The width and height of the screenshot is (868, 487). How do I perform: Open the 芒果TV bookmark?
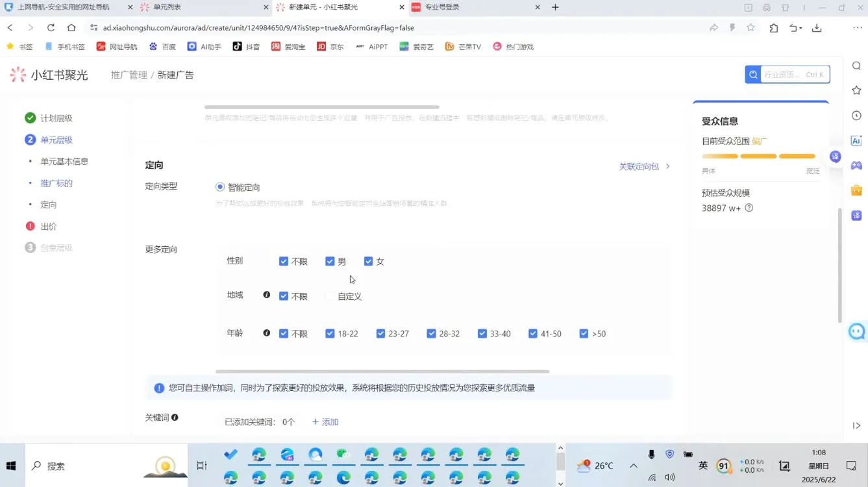tap(462, 46)
